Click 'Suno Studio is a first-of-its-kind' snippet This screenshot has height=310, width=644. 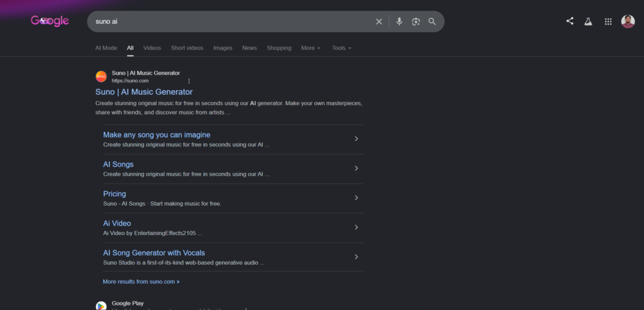(184, 263)
